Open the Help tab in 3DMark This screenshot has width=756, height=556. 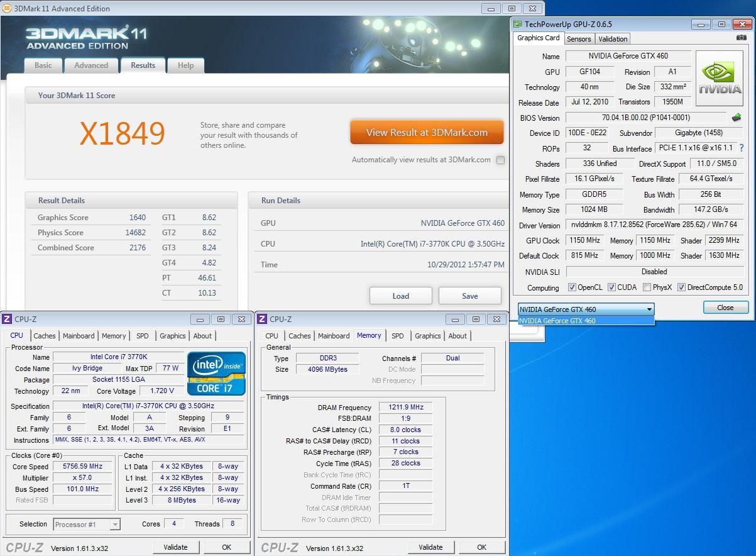coord(185,65)
